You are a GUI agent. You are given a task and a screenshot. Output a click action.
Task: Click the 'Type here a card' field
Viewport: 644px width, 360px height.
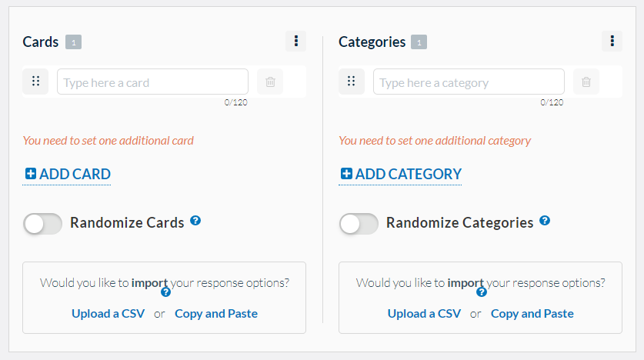pyautogui.click(x=152, y=82)
